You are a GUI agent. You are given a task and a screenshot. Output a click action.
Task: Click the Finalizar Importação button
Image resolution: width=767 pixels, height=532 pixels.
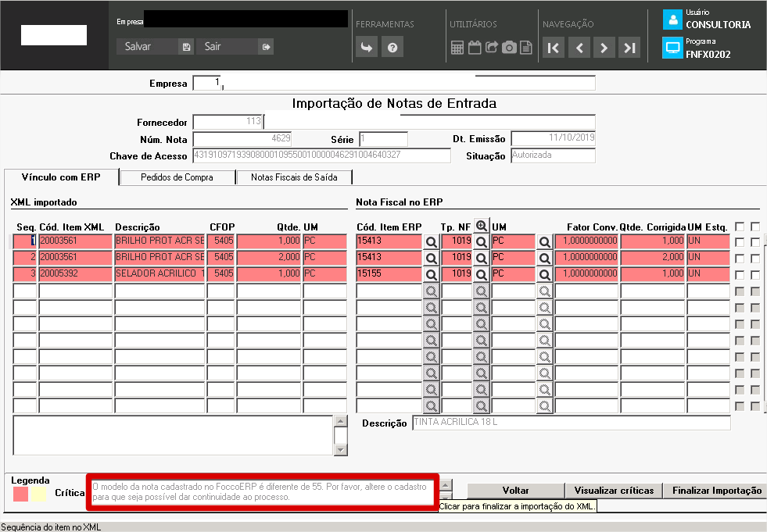click(717, 491)
